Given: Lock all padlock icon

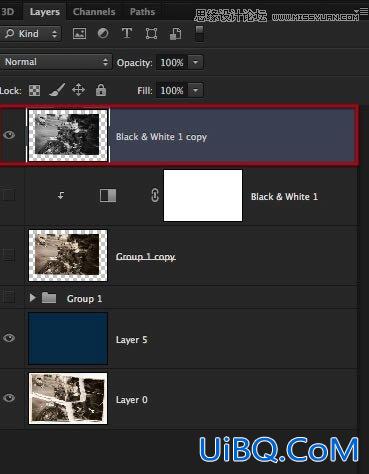Looking at the screenshot, I should [x=101, y=90].
